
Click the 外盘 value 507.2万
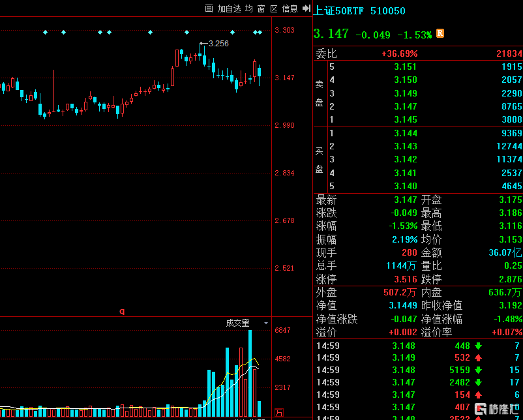click(x=400, y=293)
